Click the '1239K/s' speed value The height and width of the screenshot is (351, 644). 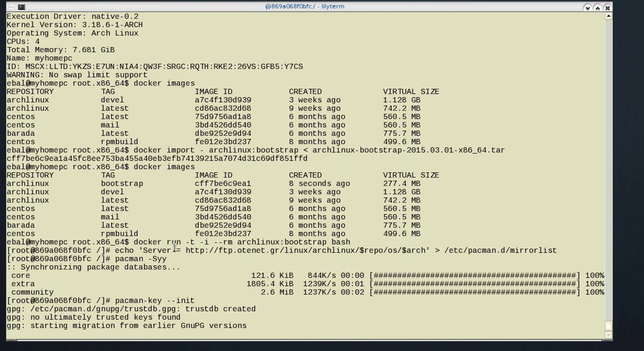tap(319, 284)
